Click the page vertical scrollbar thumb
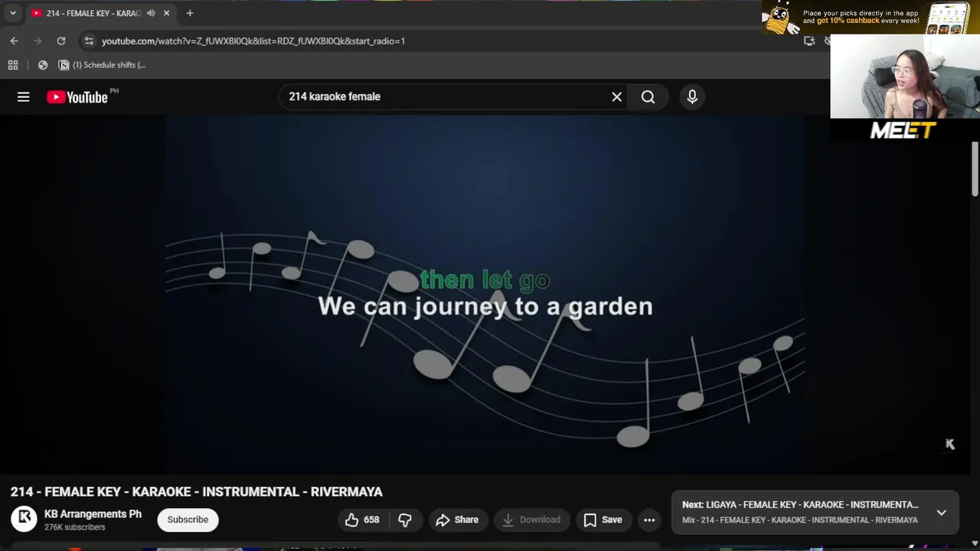The image size is (980, 551). 975,168
